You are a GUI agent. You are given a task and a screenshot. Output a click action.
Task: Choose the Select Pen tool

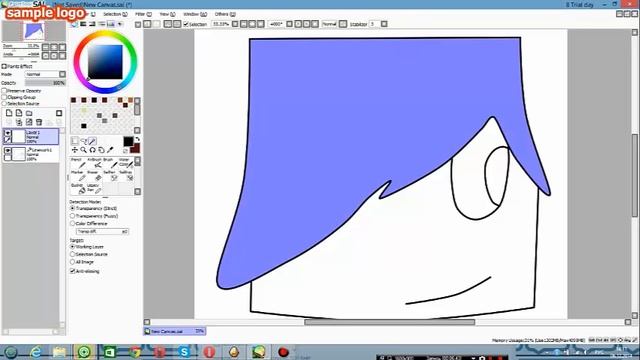pyautogui.click(x=110, y=176)
